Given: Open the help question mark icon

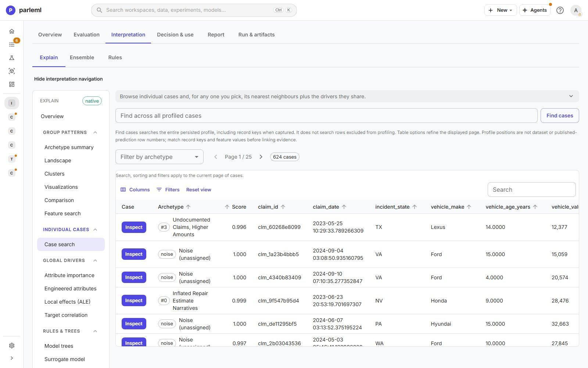Looking at the screenshot, I should [560, 10].
